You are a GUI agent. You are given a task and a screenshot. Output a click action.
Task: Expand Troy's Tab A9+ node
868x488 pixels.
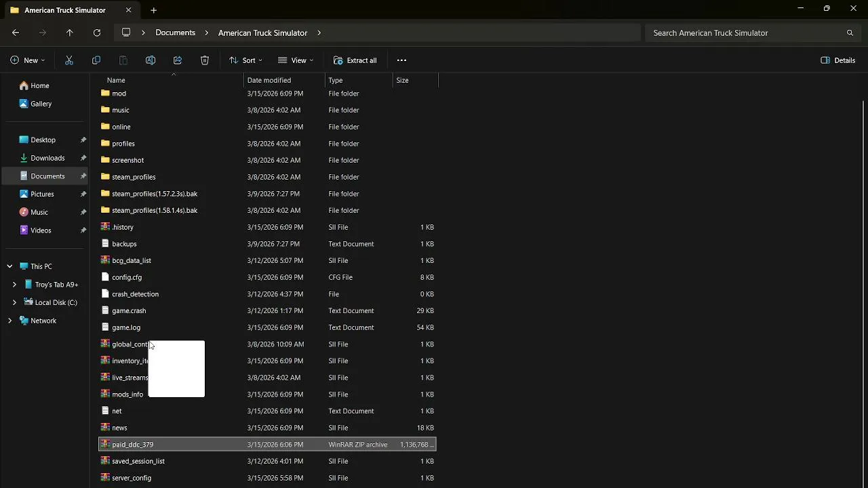coord(14,285)
